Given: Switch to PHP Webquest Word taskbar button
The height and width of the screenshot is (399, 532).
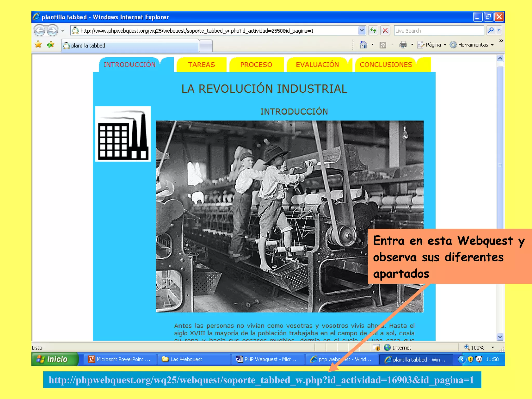Looking at the screenshot, I should coord(268,359).
